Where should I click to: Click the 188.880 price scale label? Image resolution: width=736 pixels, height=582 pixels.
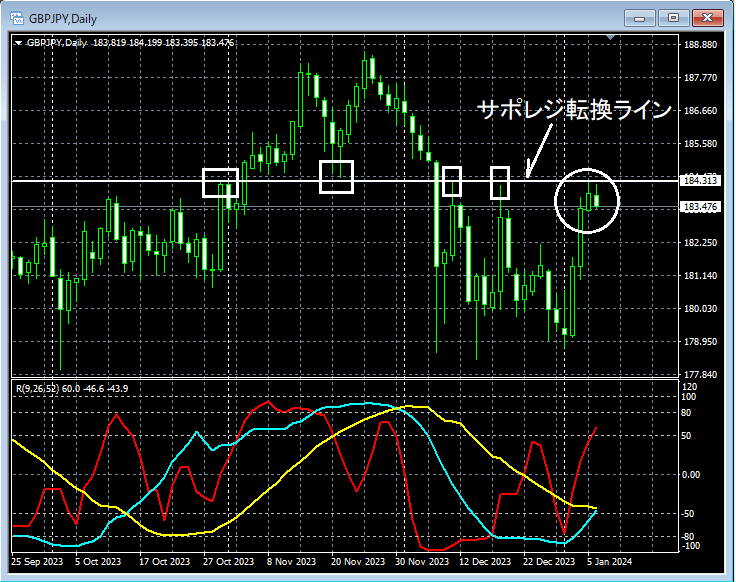pyautogui.click(x=700, y=45)
